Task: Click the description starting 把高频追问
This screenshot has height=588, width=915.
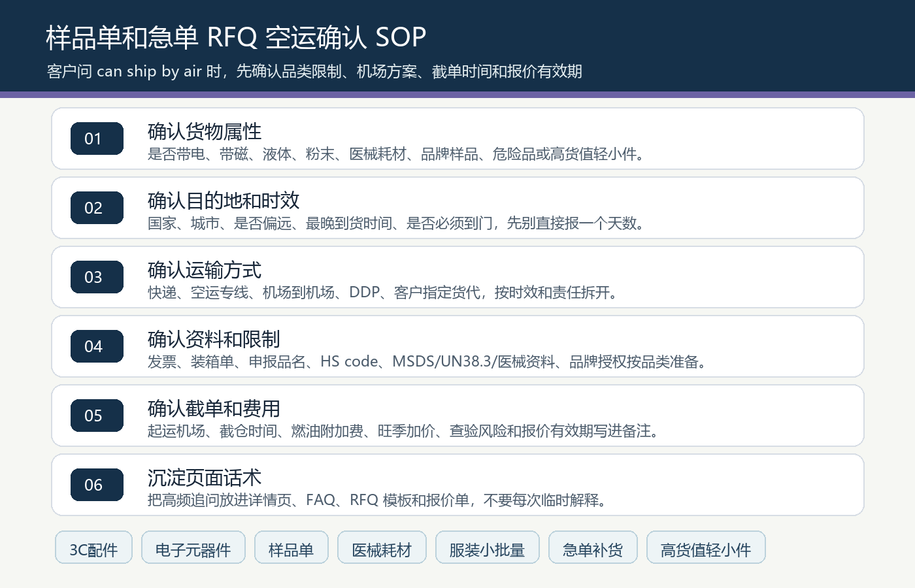Action: click(x=378, y=500)
